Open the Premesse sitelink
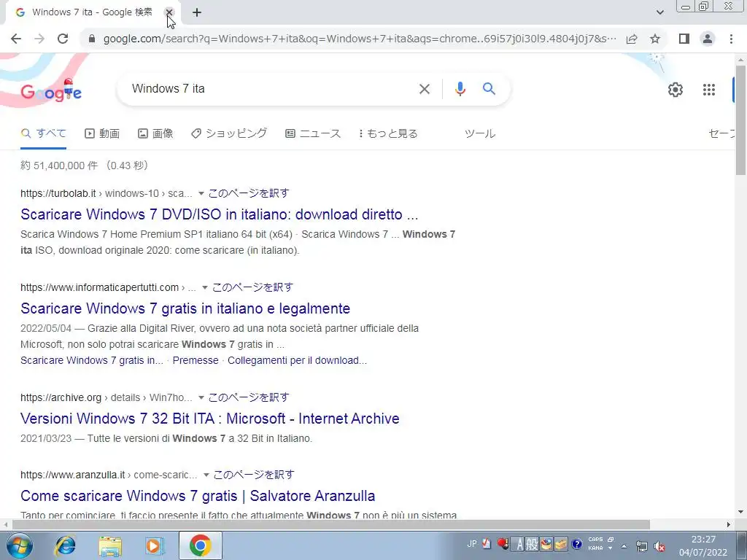Screen dimensions: 747x560 click(196, 360)
